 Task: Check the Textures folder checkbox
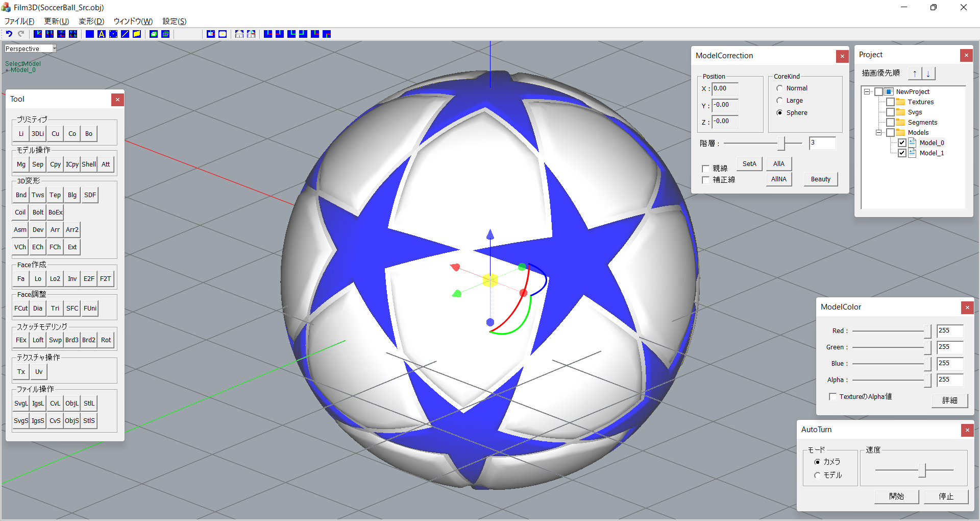pos(890,102)
